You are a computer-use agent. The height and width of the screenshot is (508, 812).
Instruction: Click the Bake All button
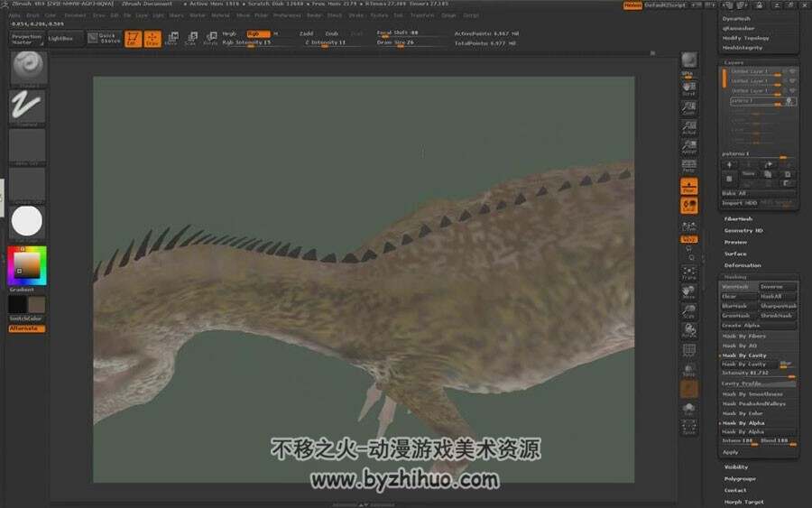pos(759,193)
